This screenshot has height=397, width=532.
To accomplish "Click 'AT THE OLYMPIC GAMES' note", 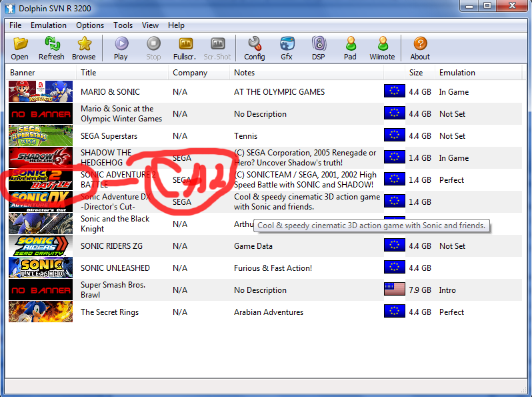I will [279, 92].
